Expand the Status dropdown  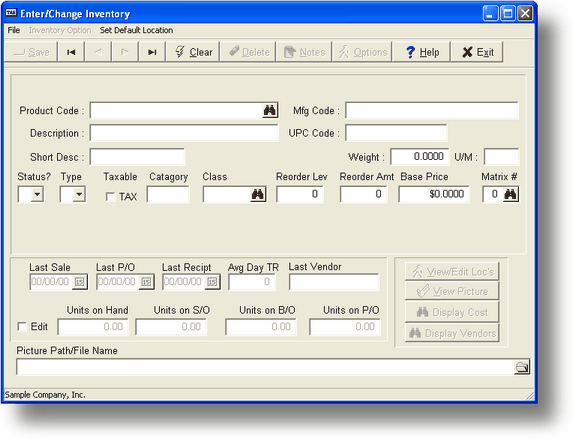(37, 194)
